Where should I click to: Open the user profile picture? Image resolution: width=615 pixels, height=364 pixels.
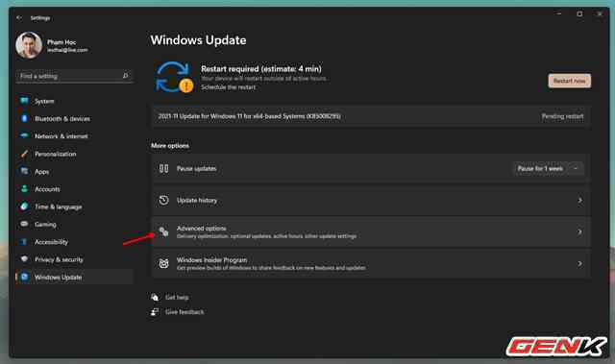[x=29, y=45]
